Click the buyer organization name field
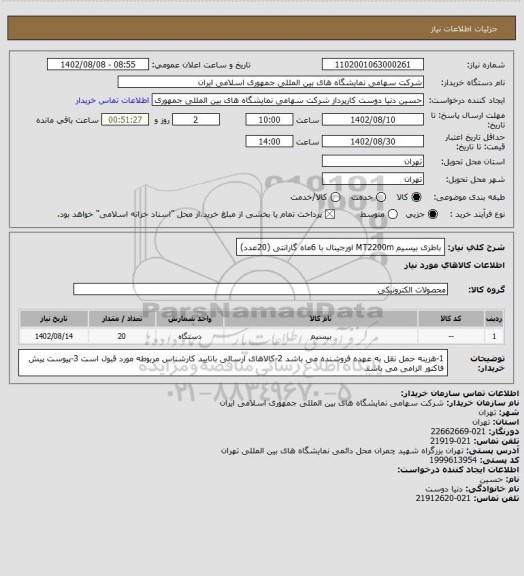 pos(270,82)
